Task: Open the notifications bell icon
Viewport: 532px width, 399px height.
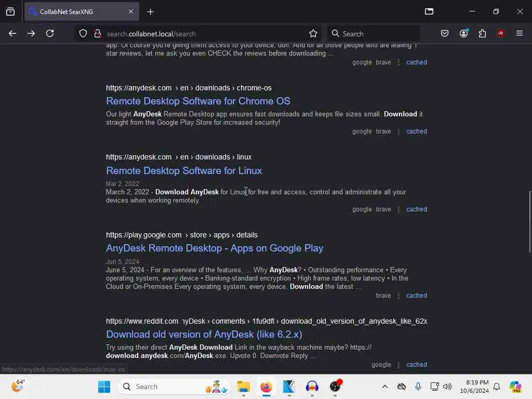Action: point(496,387)
